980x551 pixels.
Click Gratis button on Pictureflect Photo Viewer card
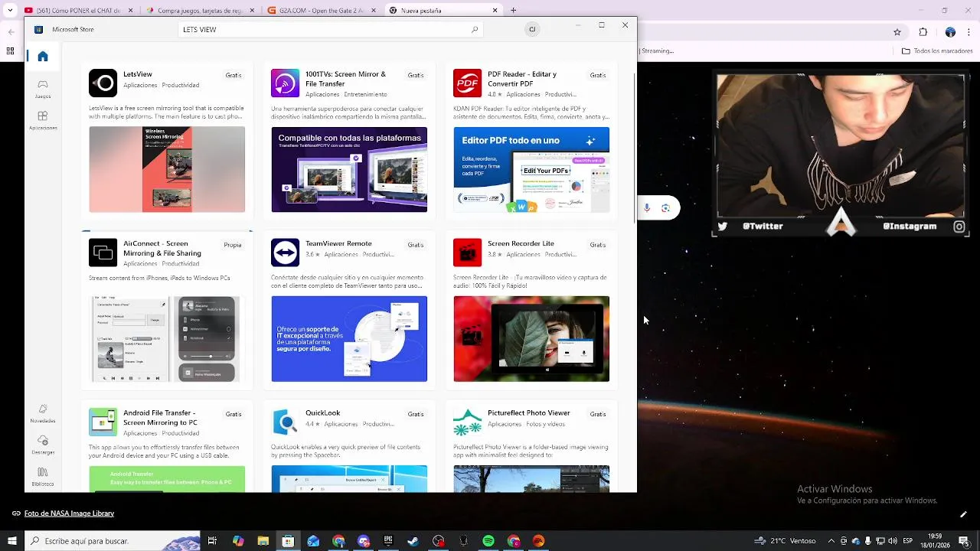pyautogui.click(x=598, y=414)
